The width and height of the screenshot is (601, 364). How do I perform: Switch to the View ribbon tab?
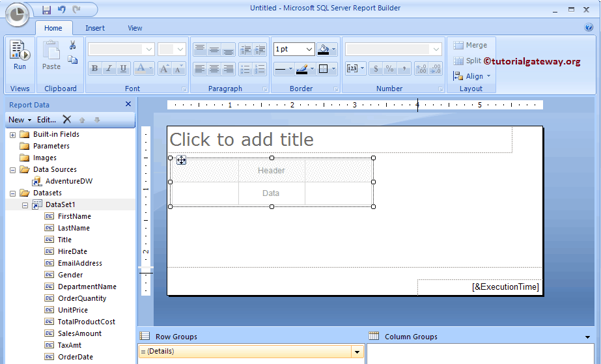coord(135,28)
